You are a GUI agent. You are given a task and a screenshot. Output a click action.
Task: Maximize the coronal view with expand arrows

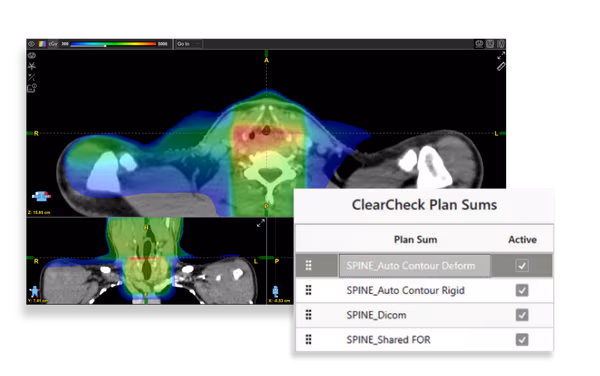(x=261, y=223)
